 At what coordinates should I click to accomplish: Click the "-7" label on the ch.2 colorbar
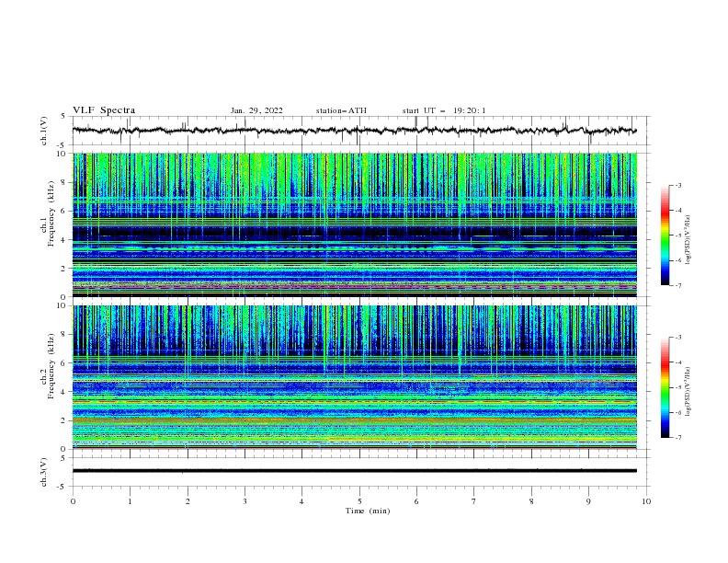(678, 438)
